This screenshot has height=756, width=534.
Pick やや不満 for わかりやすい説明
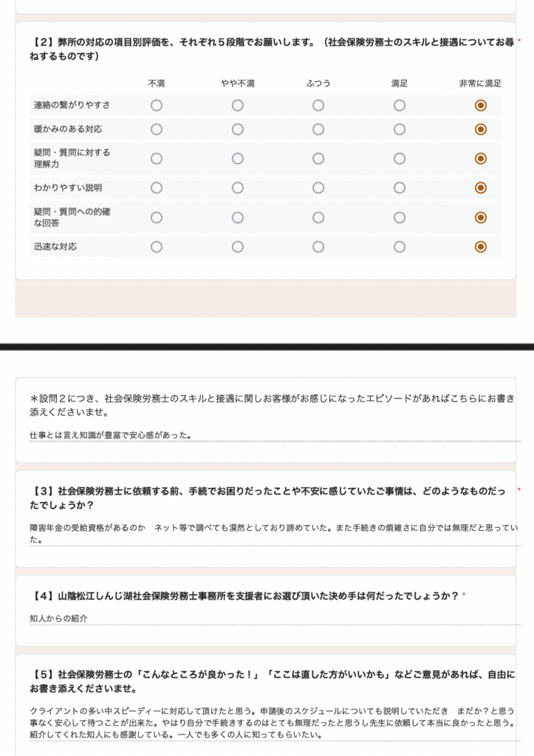238,188
